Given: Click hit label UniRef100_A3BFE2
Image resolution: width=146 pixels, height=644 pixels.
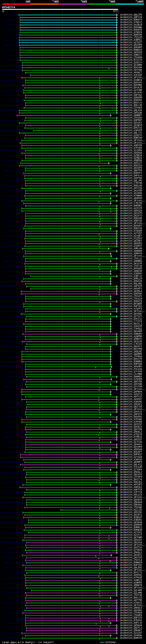Looking at the screenshot, I should coord(131,40).
